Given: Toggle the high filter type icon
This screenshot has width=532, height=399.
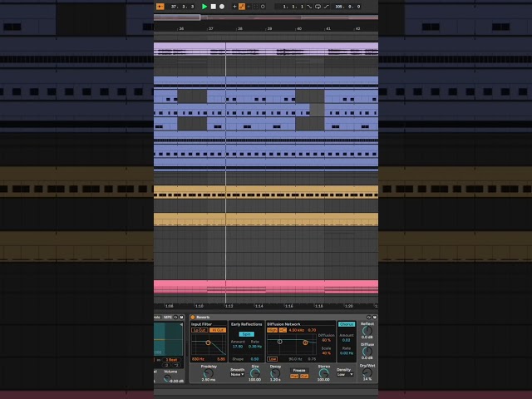Looking at the screenshot, I should tap(283, 330).
